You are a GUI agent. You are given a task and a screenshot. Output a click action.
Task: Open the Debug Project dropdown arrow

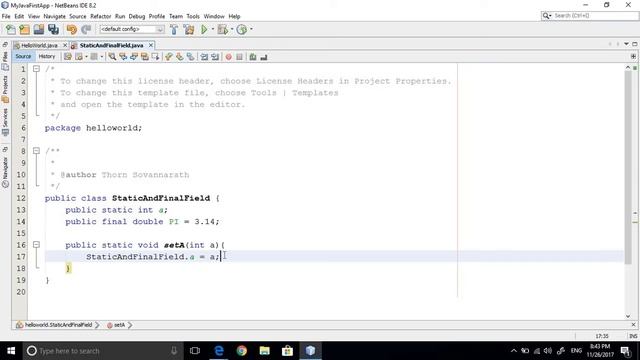pyautogui.click(x=232, y=29)
